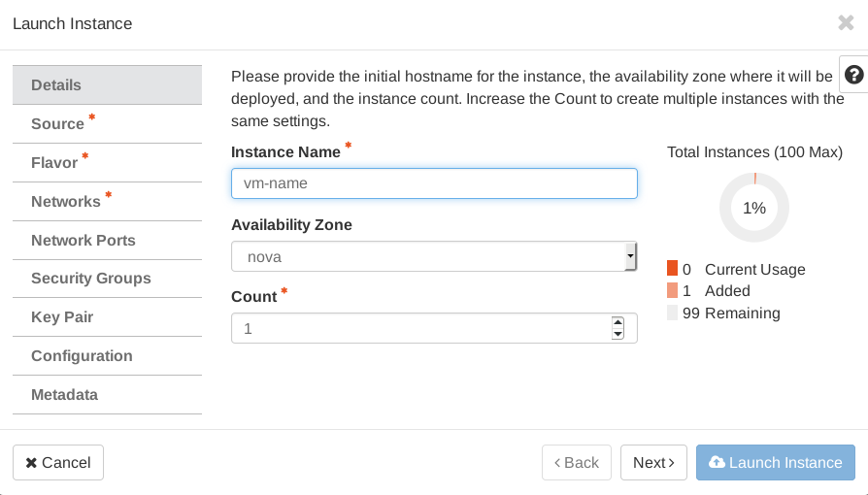The height and width of the screenshot is (495, 868).
Task: Close the Launch Instance dialog
Action: pos(846,23)
